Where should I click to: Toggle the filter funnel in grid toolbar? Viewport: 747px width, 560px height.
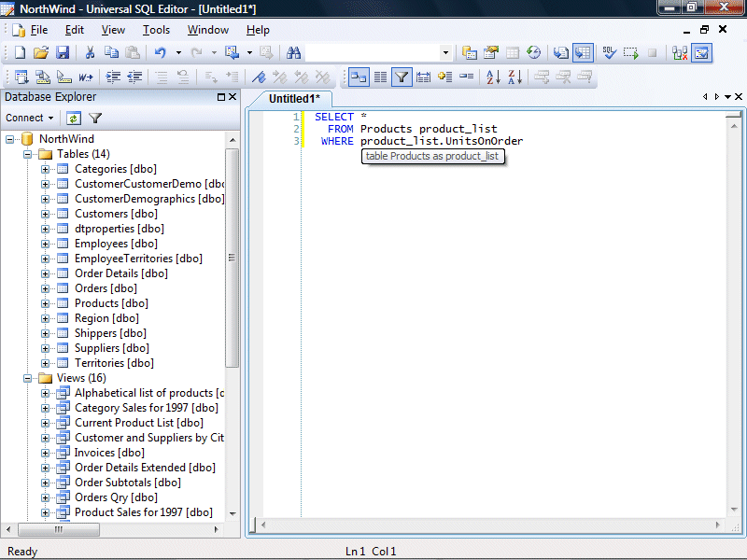(402, 77)
